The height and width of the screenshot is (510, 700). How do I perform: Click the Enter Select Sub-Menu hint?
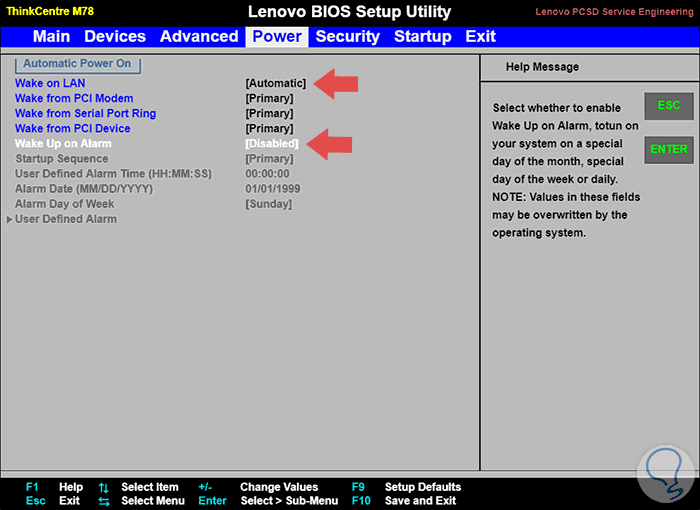click(268, 501)
